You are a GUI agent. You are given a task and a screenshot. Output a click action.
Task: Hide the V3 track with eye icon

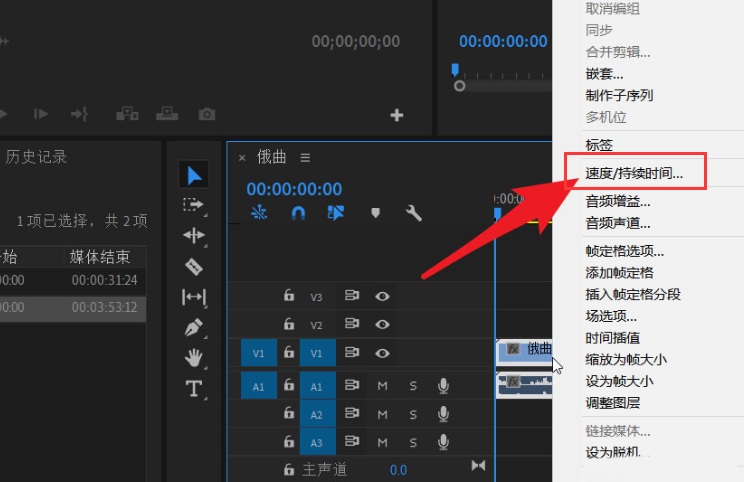[382, 296]
